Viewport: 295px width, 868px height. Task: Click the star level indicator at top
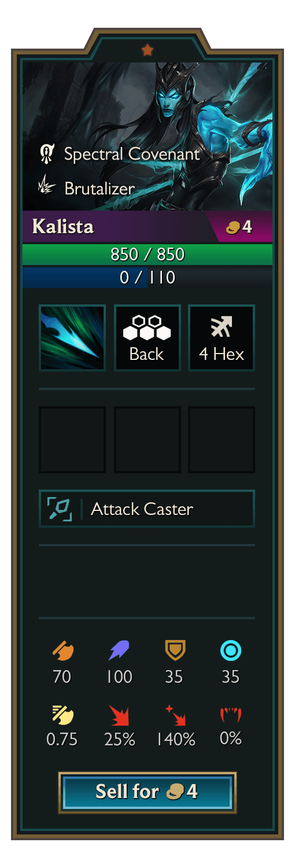click(147, 50)
